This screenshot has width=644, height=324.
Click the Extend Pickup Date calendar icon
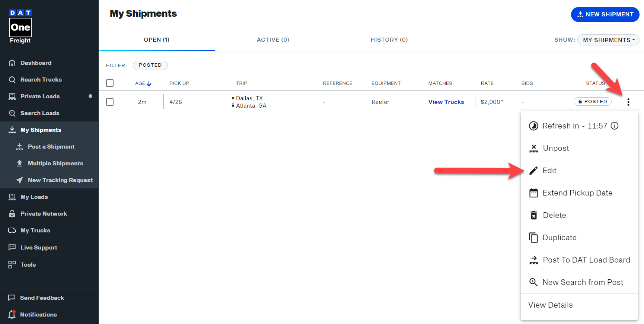click(x=533, y=193)
